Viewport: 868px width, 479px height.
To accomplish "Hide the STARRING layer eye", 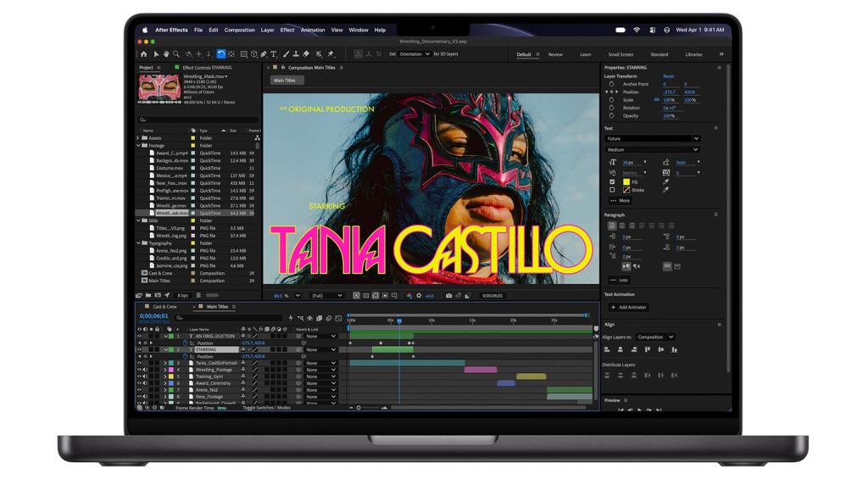I will [140, 350].
